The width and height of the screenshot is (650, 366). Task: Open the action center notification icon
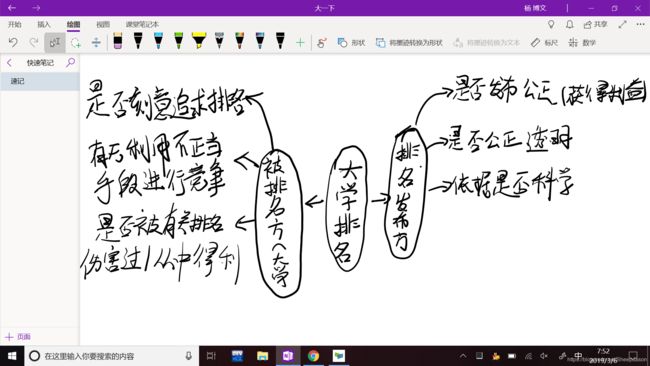633,356
